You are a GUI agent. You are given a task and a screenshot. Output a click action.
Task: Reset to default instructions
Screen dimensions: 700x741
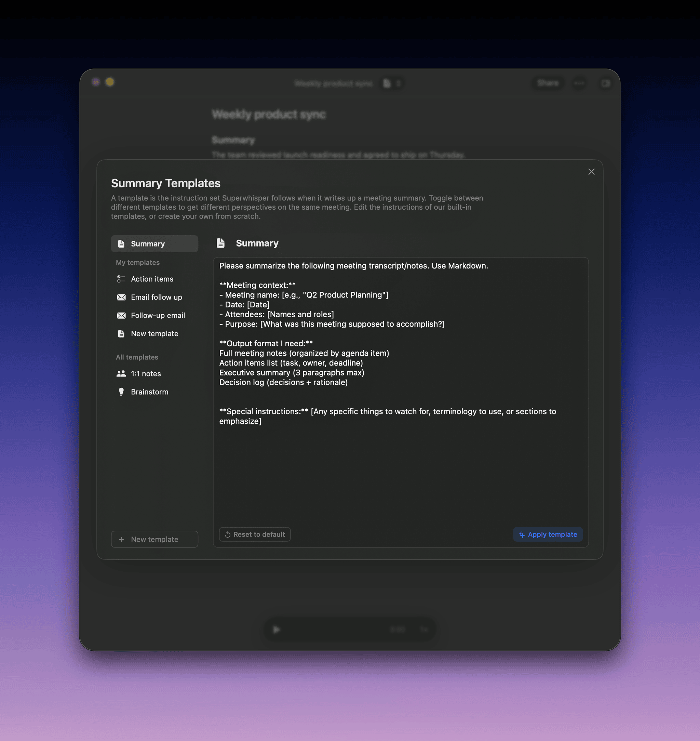(255, 534)
